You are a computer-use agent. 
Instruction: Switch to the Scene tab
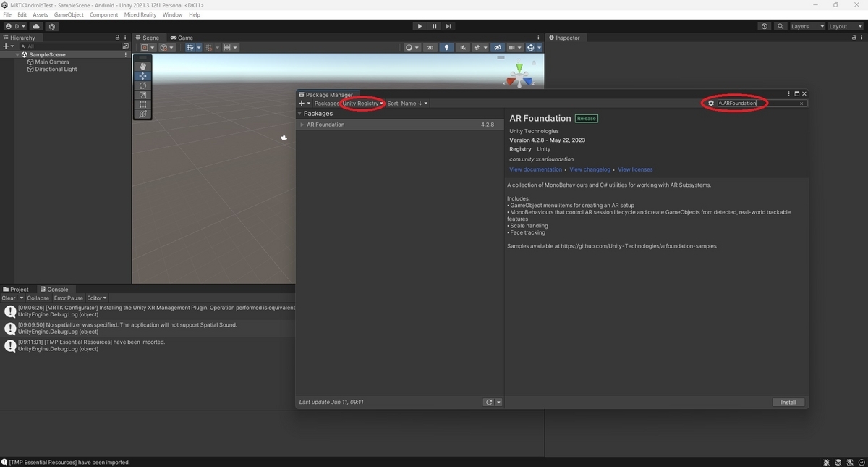[148, 38]
